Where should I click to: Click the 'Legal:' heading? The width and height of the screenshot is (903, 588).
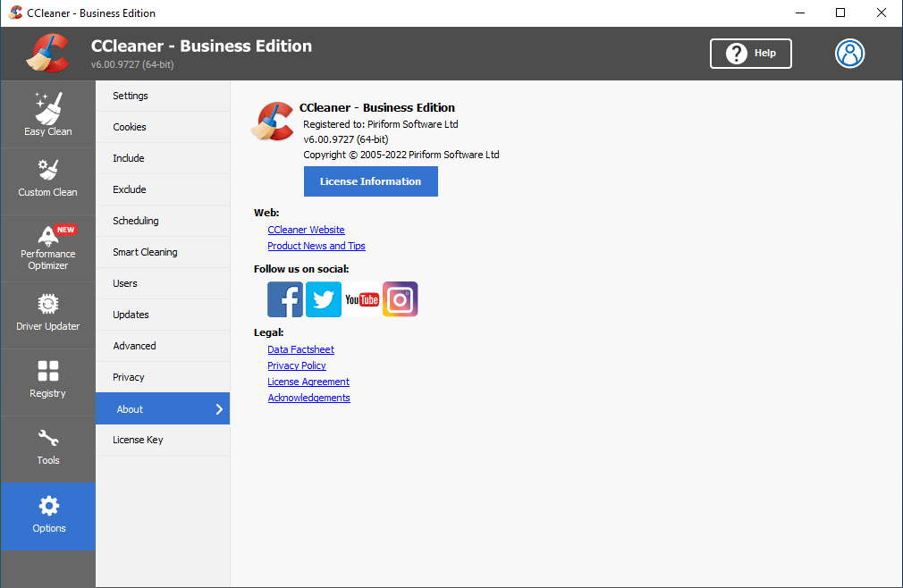pos(269,332)
